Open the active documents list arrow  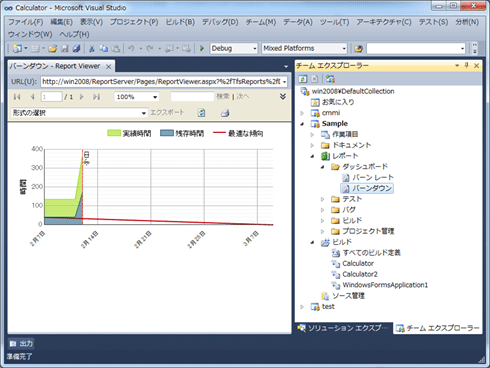coord(286,67)
